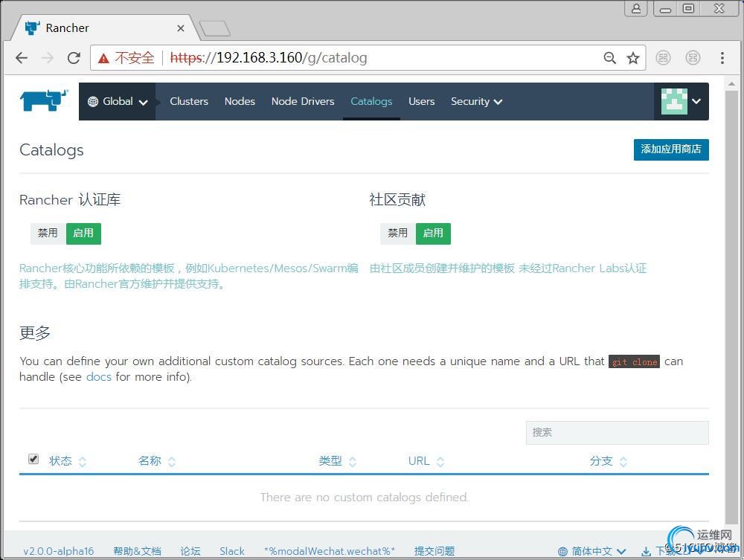Click the first browser extension icon
The image size is (744, 560).
click(x=663, y=58)
